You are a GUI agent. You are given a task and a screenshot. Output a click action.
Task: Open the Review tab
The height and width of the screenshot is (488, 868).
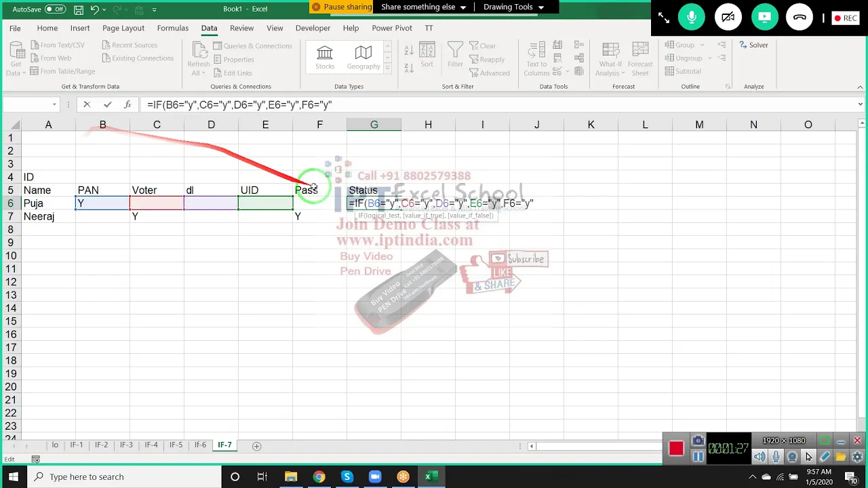pos(241,28)
